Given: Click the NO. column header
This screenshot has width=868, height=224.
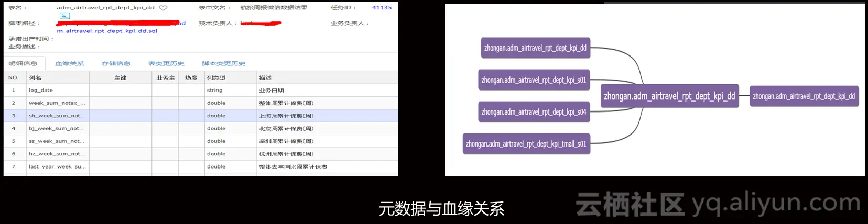Looking at the screenshot, I should click(x=15, y=77).
